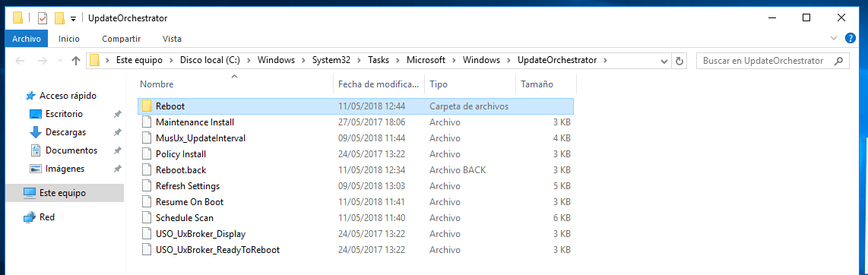
Task: Select the USO_UxBroker_Display file
Action: 356,233
